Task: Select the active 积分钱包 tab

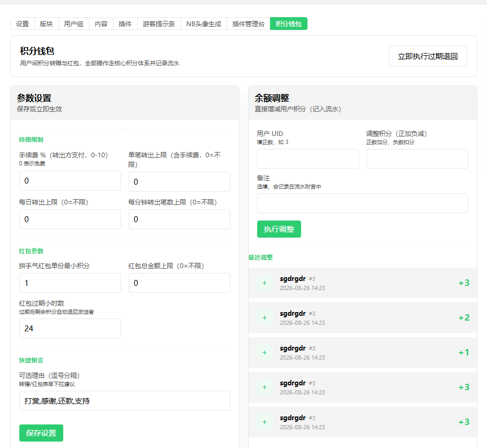Action: (289, 24)
